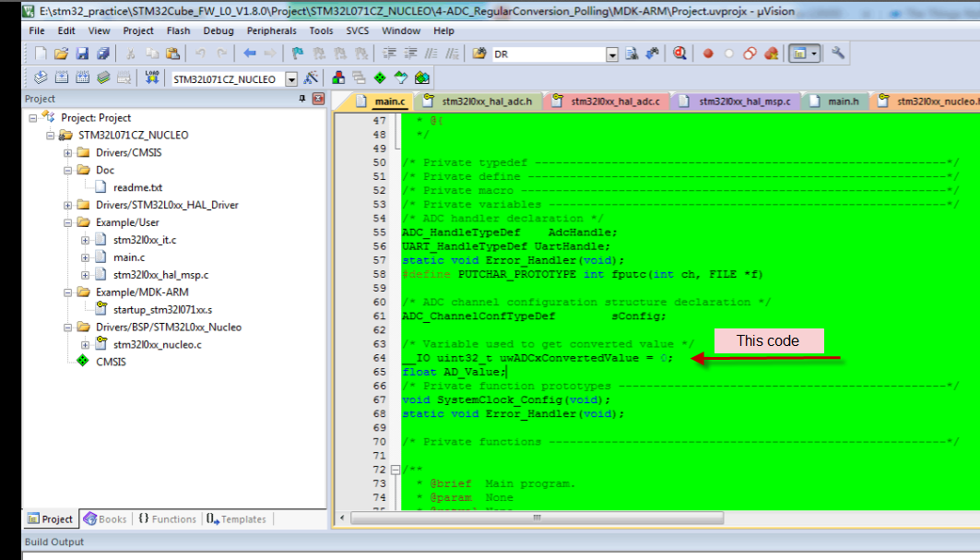This screenshot has height=560, width=980.
Task: Click the editor's scroll-left arrow
Action: click(x=342, y=518)
